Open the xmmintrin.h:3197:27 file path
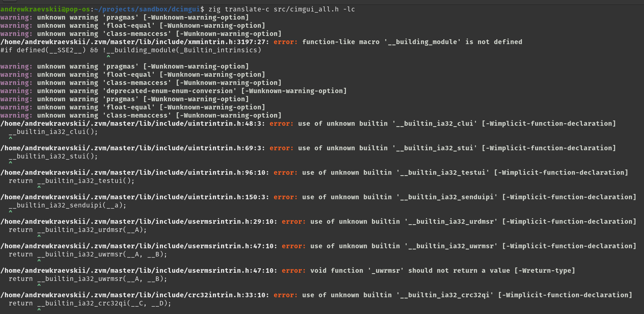Viewport: 644px width, 314px height. coord(135,42)
